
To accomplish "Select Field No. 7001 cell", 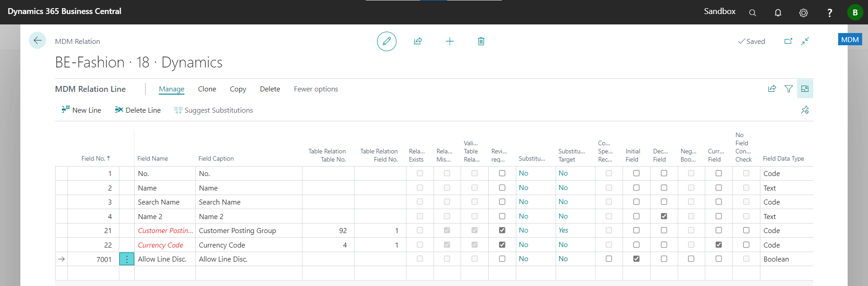I will tap(93, 259).
